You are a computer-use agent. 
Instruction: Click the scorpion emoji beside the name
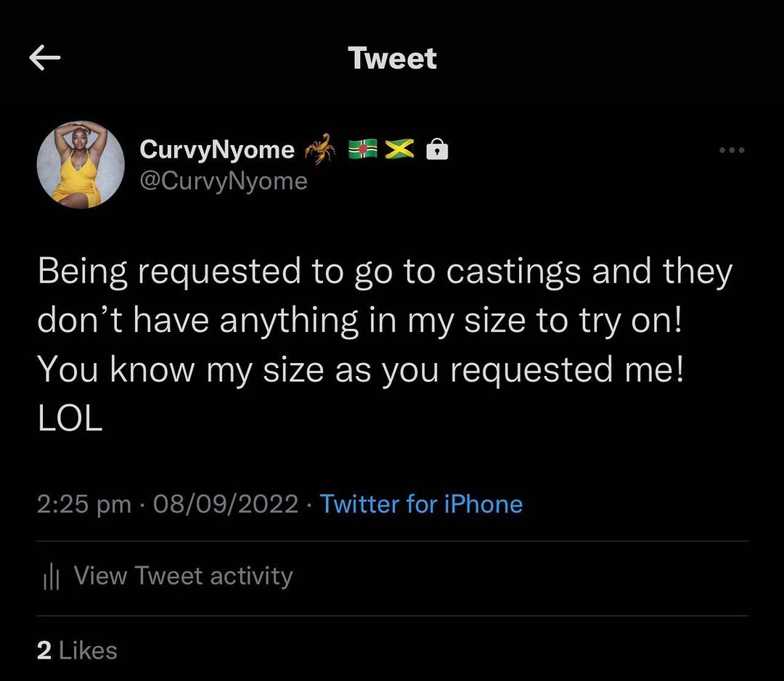[x=320, y=147]
